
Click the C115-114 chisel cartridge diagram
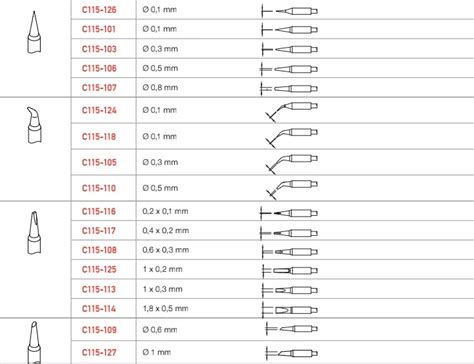[x=289, y=310]
